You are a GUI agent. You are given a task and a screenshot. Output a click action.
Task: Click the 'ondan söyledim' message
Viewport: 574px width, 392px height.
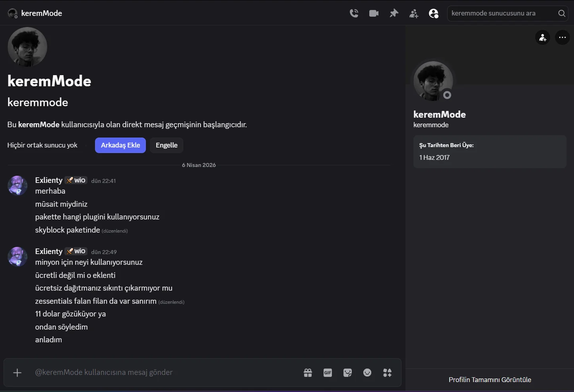coord(61,327)
